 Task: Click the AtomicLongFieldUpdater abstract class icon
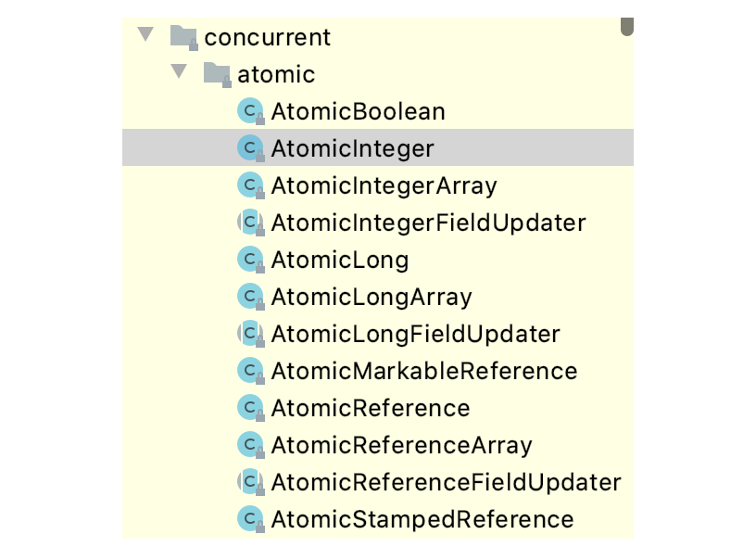click(x=250, y=334)
